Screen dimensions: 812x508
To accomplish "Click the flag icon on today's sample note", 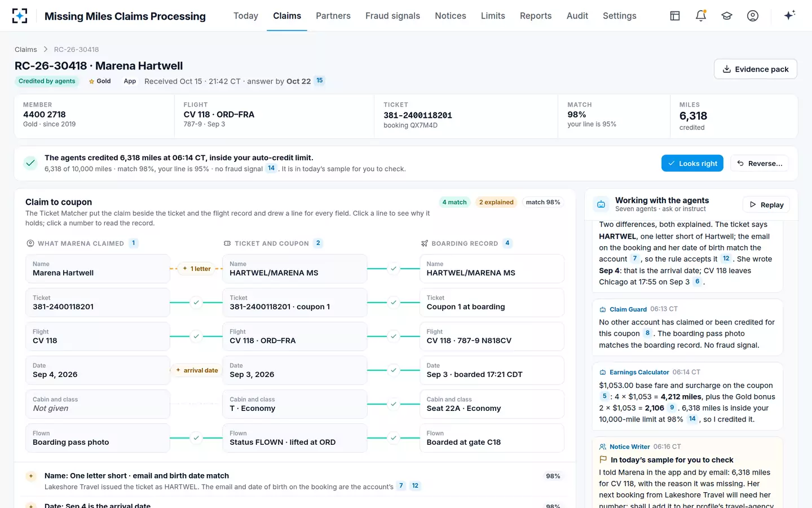I will [x=603, y=459].
